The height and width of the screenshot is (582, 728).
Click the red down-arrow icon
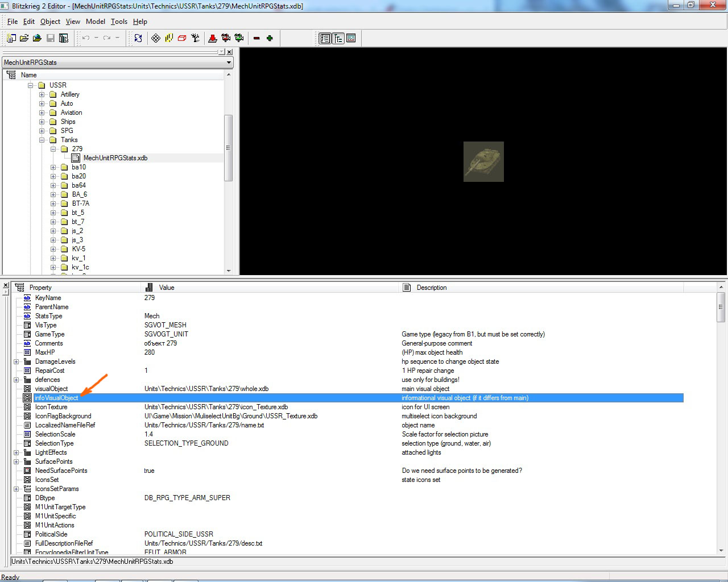tap(213, 38)
